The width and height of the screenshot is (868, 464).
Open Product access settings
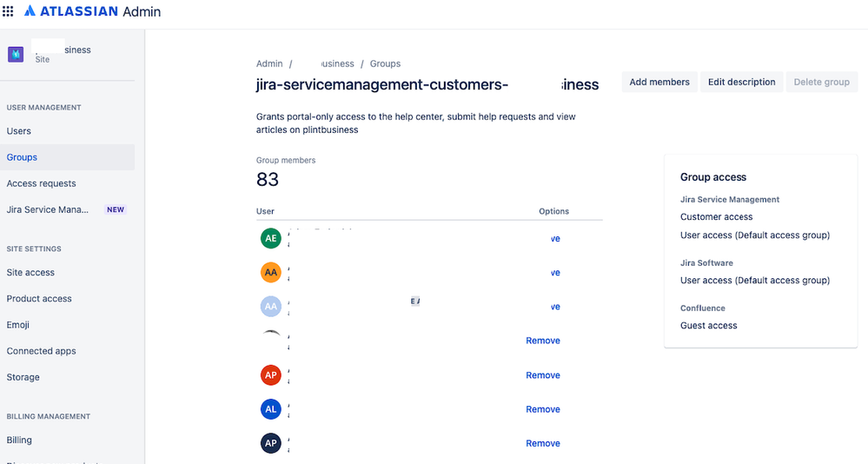click(x=67, y=298)
